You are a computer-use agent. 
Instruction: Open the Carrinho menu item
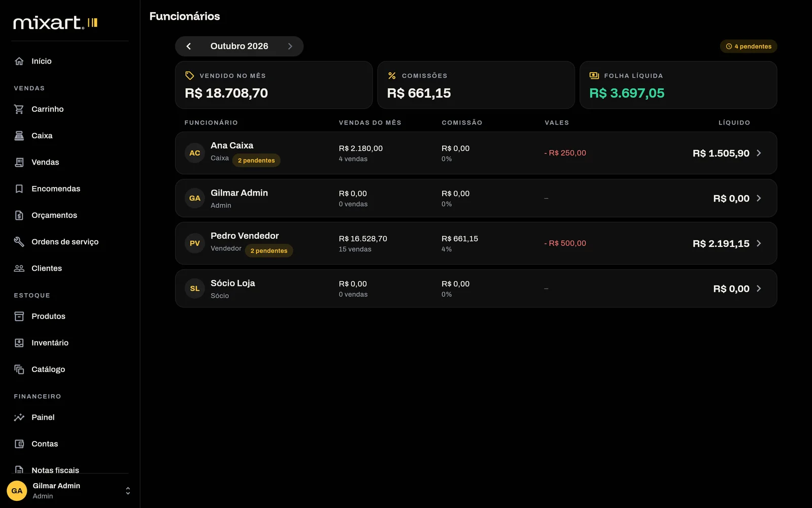pyautogui.click(x=70, y=109)
